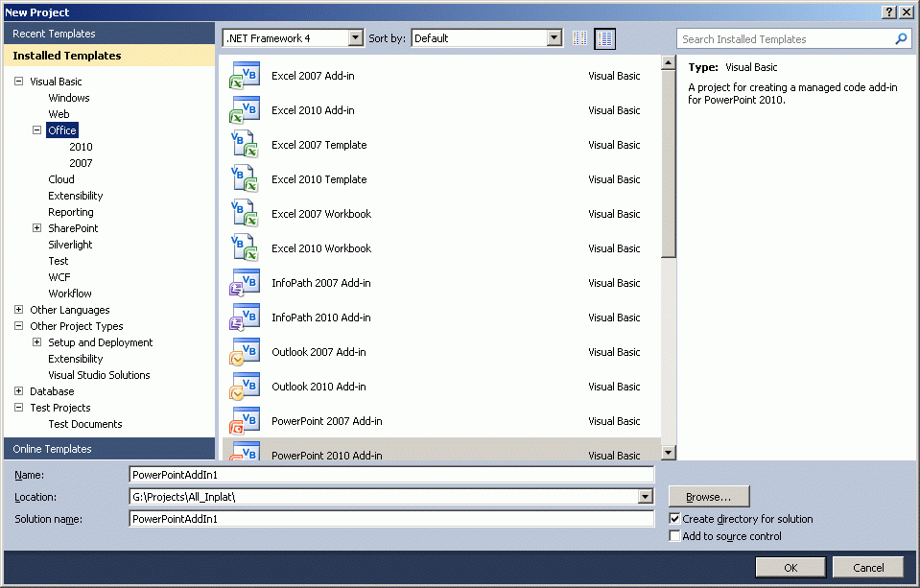920x588 pixels.
Task: Expand the Database tree node
Action: pos(19,391)
